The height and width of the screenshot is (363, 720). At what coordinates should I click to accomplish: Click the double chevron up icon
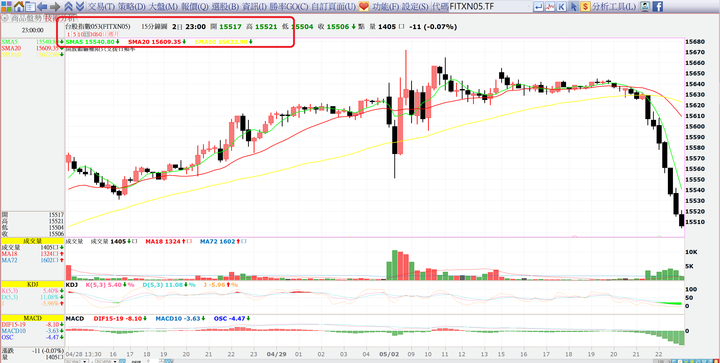point(68,6)
